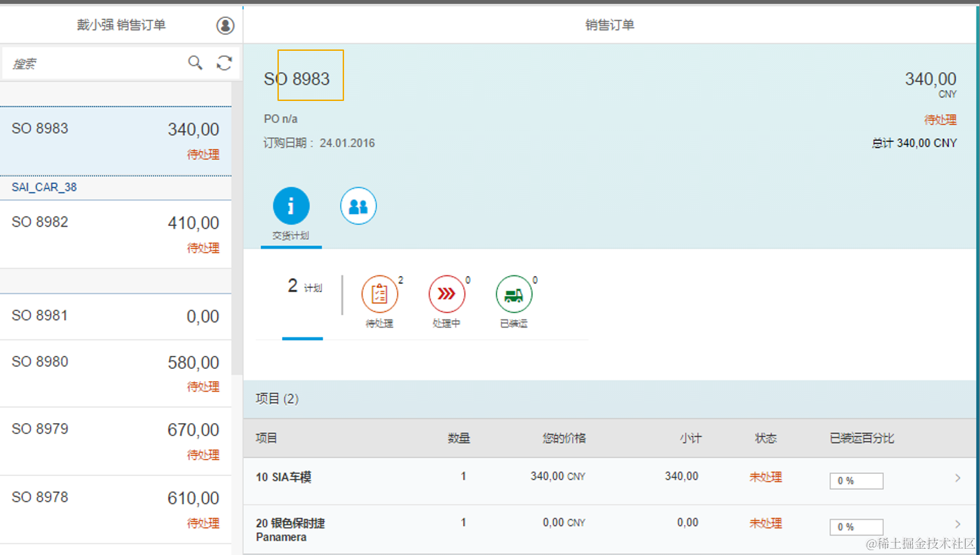Select sales order SO 8979 in list
Screen dimensions: 980x555
pos(115,441)
